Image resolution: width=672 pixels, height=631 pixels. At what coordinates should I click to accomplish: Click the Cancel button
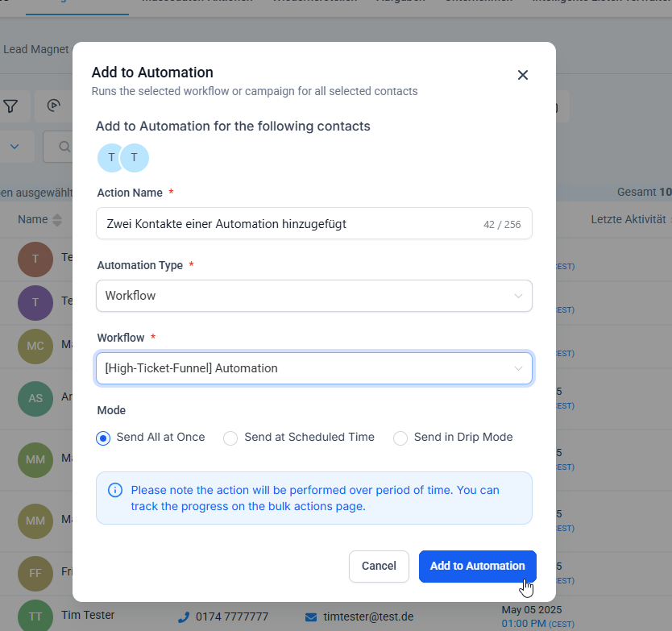tap(379, 566)
